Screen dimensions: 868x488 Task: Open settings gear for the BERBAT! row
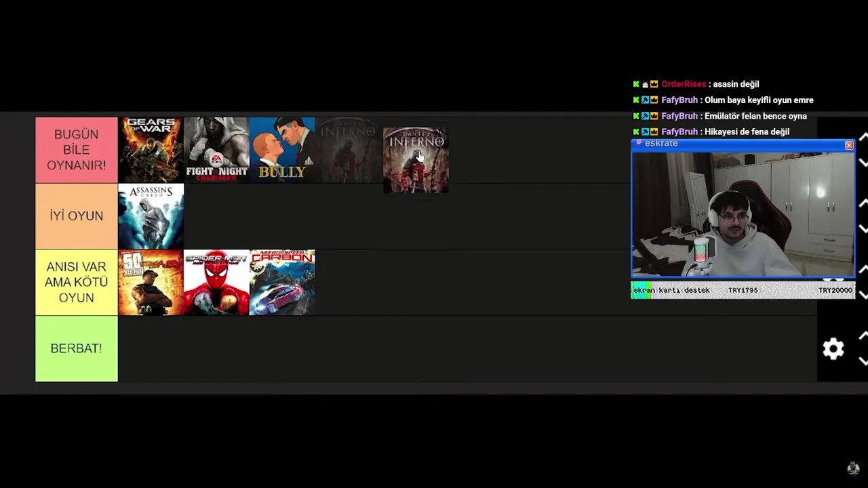(833, 348)
